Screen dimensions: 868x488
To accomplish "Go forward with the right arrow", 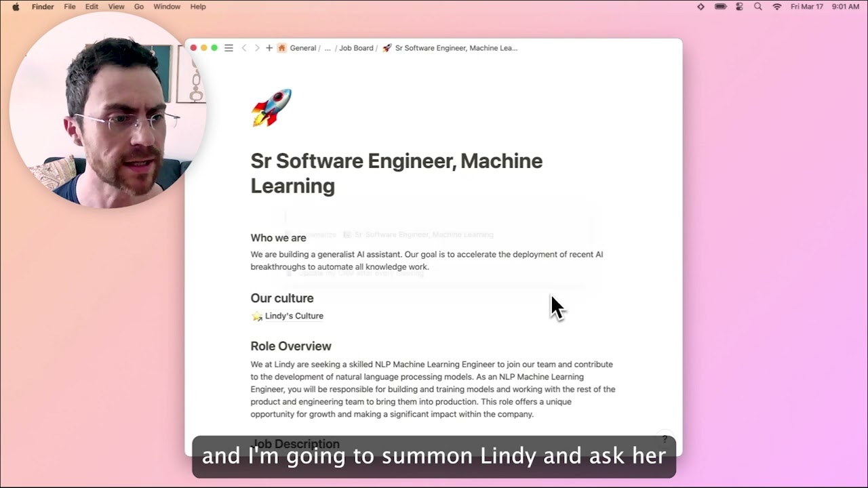I will click(257, 48).
